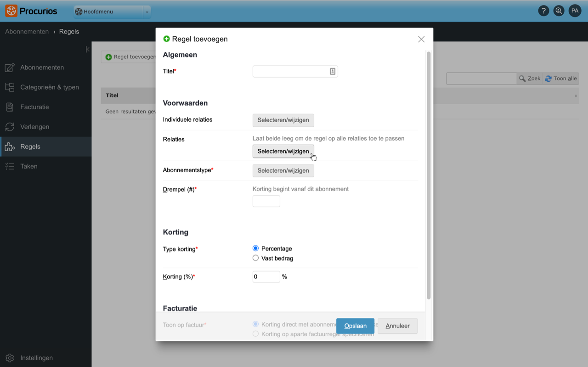Select Regels in the sidebar
The width and height of the screenshot is (588, 367).
pyautogui.click(x=45, y=147)
